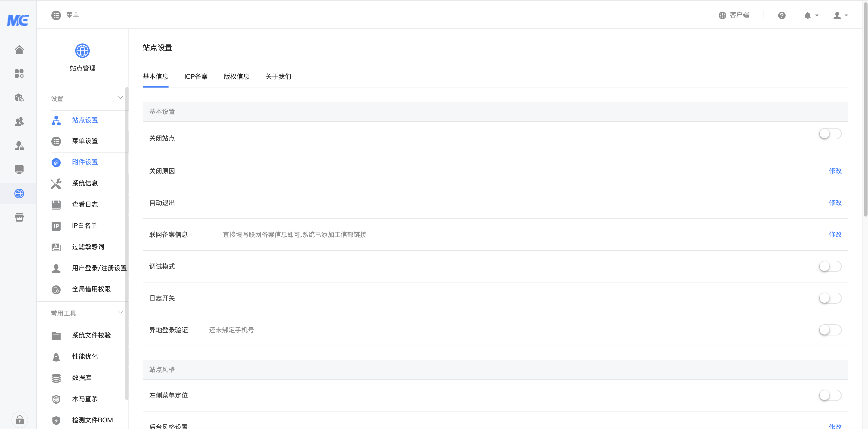
Task: Open the notification bell dropdown arrow
Action: [816, 15]
